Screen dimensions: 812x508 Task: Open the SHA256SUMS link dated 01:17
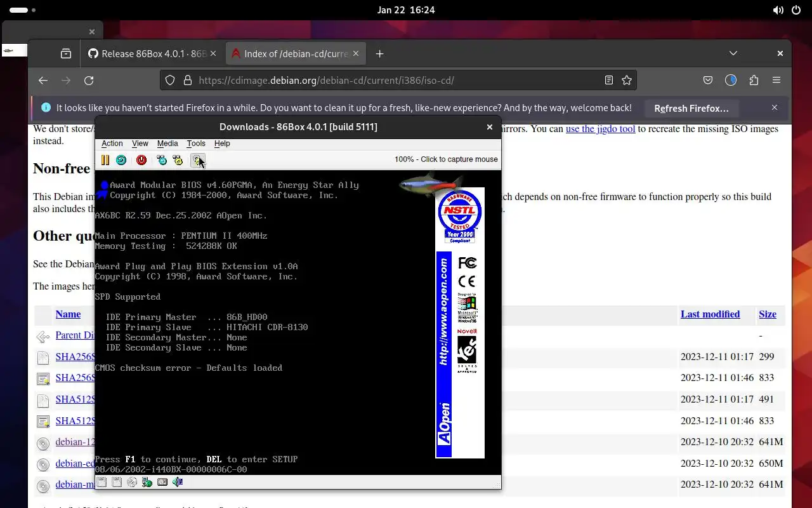point(75,357)
